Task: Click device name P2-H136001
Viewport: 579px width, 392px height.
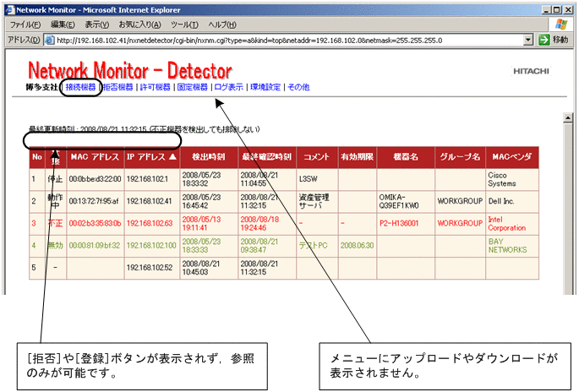Action: tap(399, 224)
